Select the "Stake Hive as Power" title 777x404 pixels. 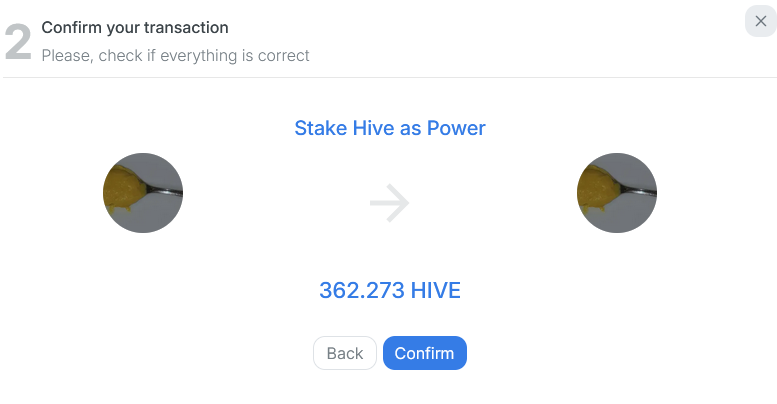390,128
